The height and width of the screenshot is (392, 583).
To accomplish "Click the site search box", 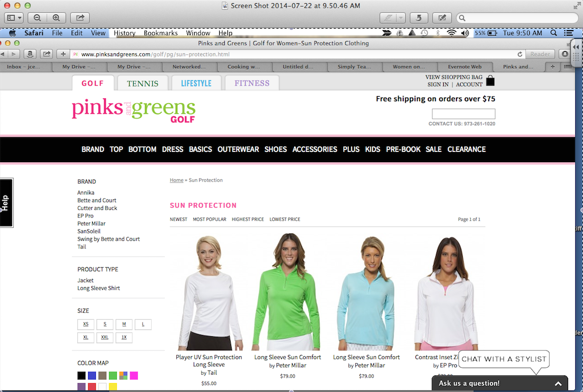I will [463, 114].
